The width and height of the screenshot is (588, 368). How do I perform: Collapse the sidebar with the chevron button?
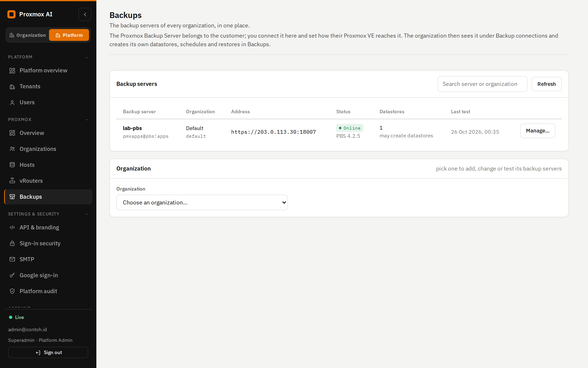pos(85,14)
